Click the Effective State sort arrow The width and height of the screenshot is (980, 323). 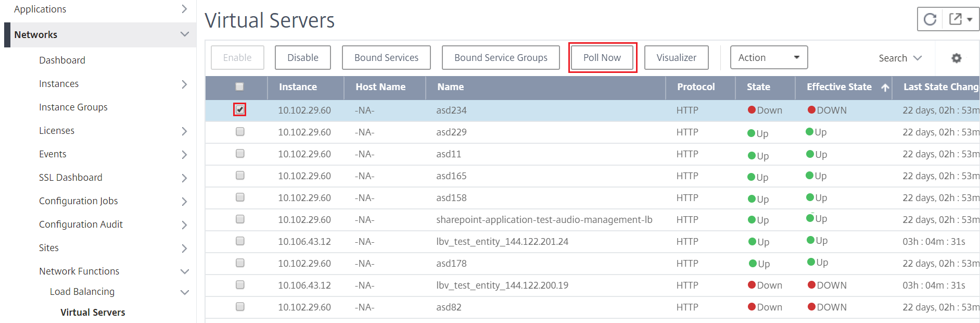pyautogui.click(x=885, y=88)
